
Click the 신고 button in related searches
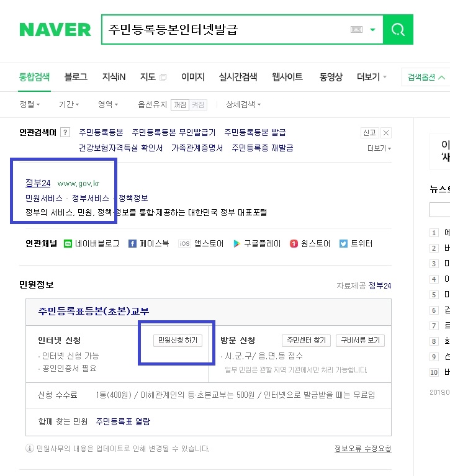coord(369,133)
